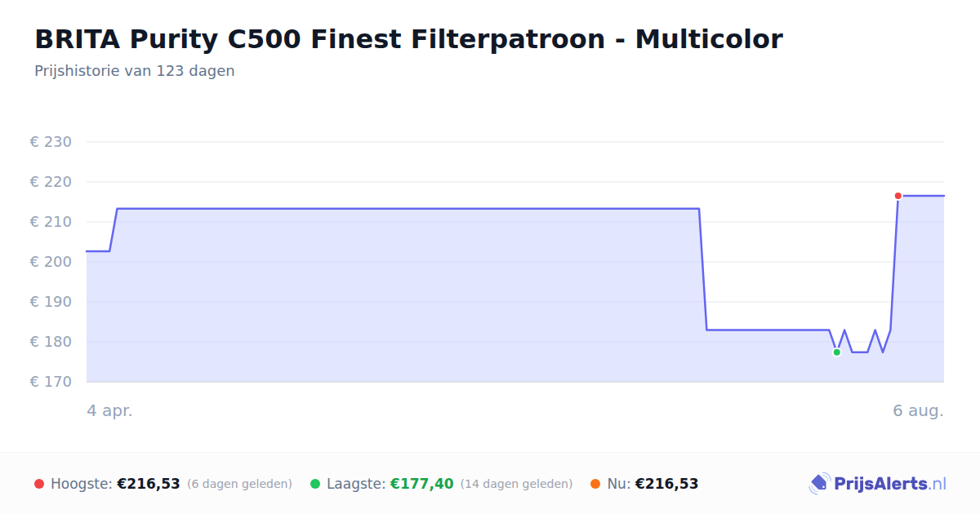Click the PrijsAlerts price tag logo icon

(x=819, y=484)
